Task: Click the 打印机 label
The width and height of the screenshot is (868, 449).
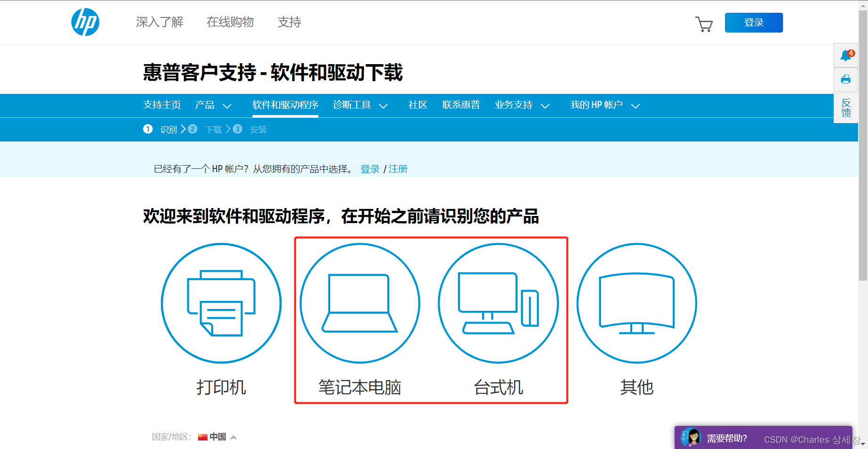Action: pyautogui.click(x=221, y=387)
